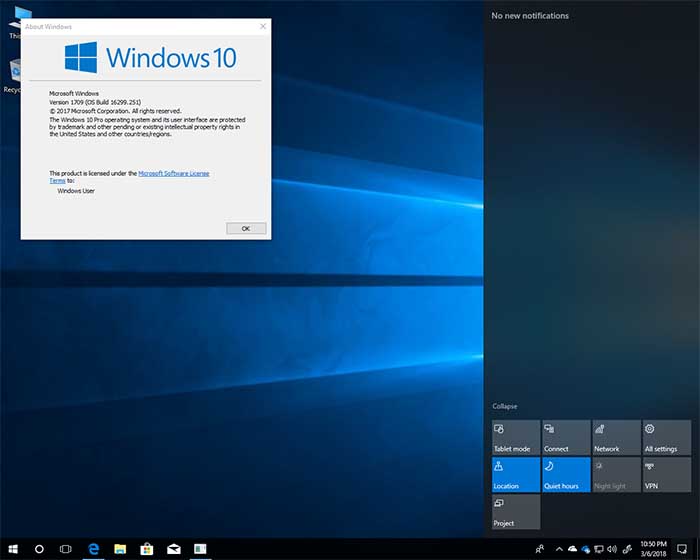Click the Action Center notification icon
This screenshot has width=700, height=560.
(x=684, y=549)
